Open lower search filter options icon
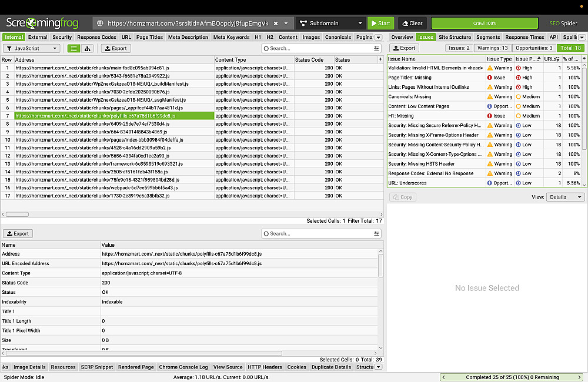Image resolution: width=588 pixels, height=382 pixels. coord(376,233)
